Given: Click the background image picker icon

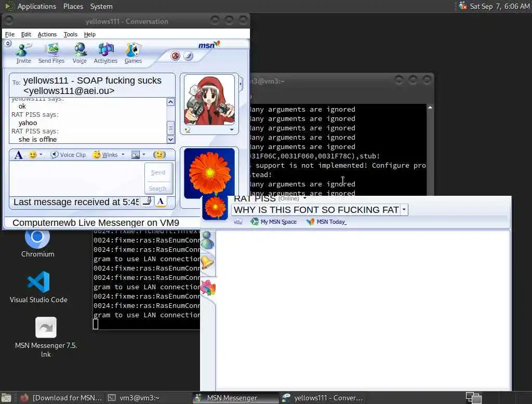Looking at the screenshot, I should 136,155.
